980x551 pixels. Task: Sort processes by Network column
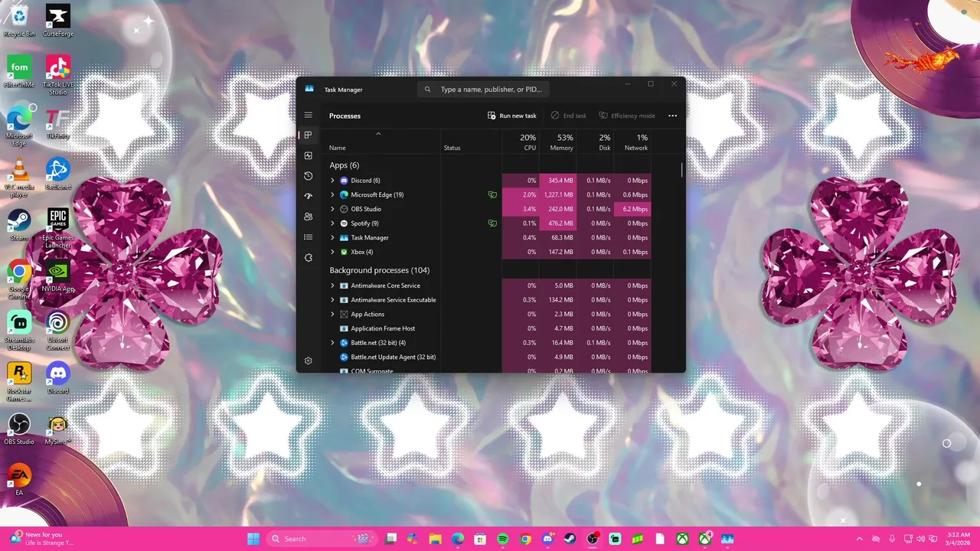coord(632,142)
